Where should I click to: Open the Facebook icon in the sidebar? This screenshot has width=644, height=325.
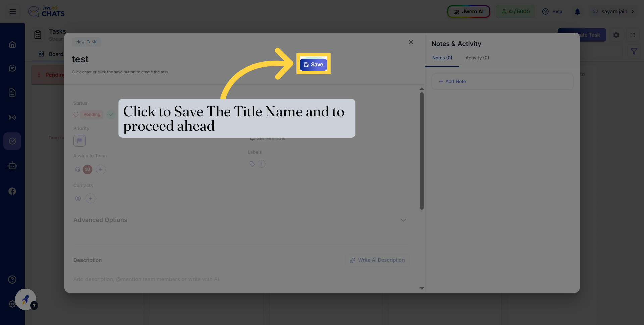pos(12,191)
